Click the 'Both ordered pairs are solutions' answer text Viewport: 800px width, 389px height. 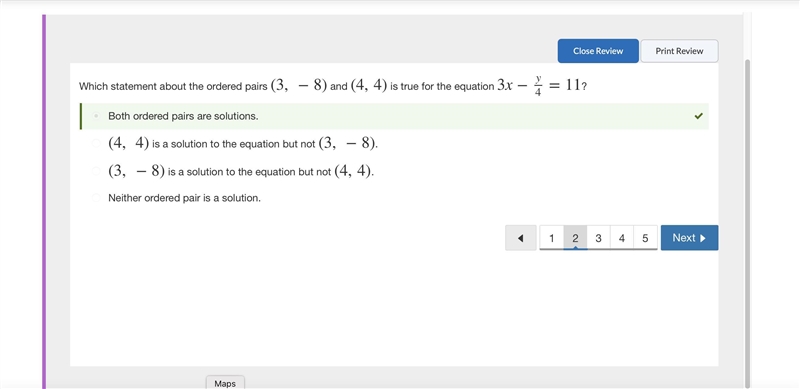point(183,116)
